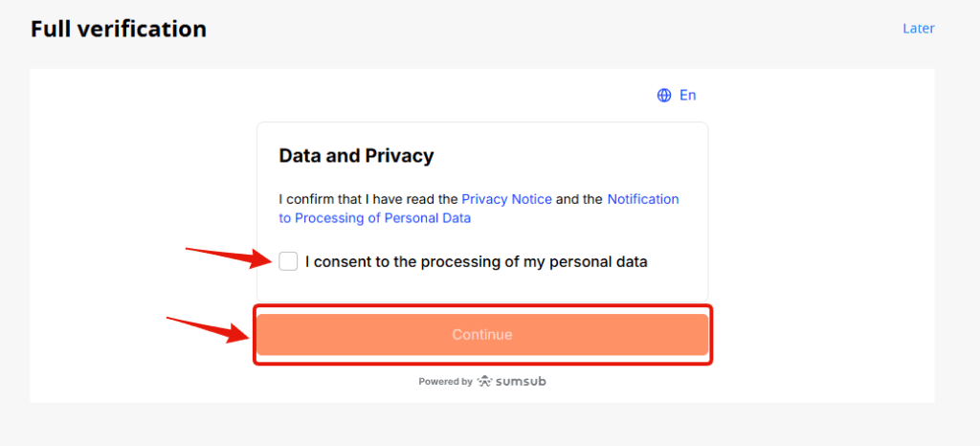The height and width of the screenshot is (446, 980).
Task: Click the word 'Notification' in the link
Action: (642, 199)
